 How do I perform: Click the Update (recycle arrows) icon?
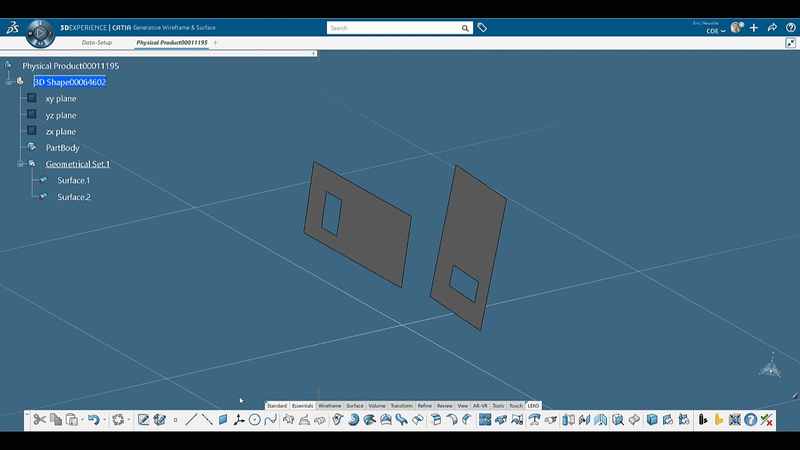coord(118,420)
